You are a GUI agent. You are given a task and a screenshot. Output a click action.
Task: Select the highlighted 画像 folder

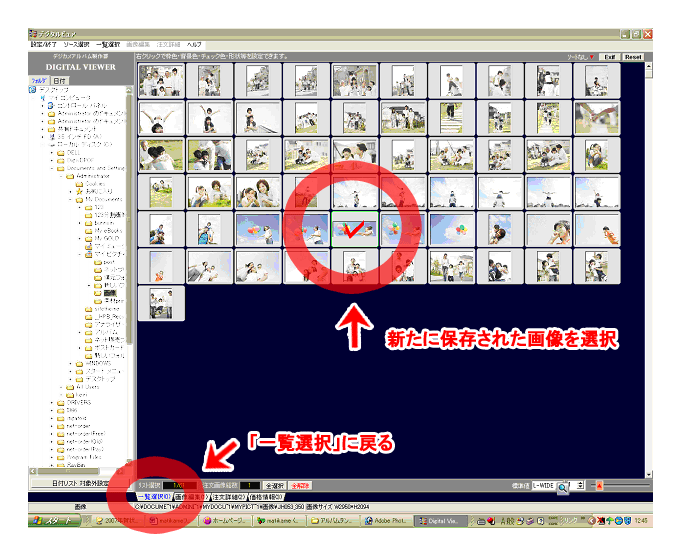coord(110,293)
